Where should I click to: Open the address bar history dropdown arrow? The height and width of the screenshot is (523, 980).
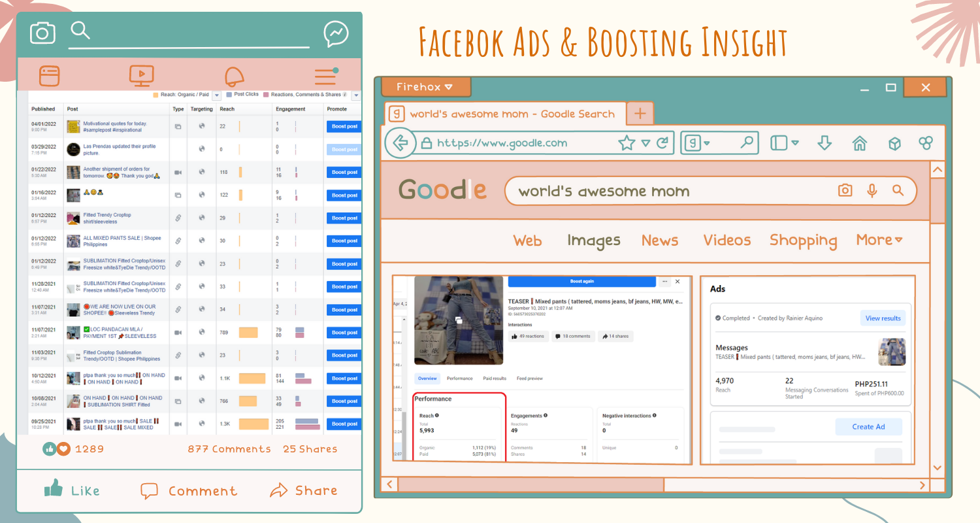pyautogui.click(x=645, y=143)
